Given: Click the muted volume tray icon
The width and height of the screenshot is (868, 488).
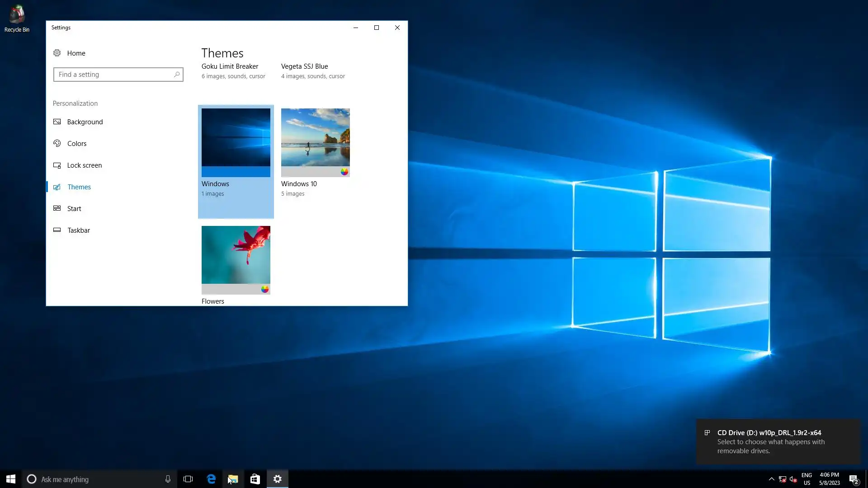Looking at the screenshot, I should point(793,479).
